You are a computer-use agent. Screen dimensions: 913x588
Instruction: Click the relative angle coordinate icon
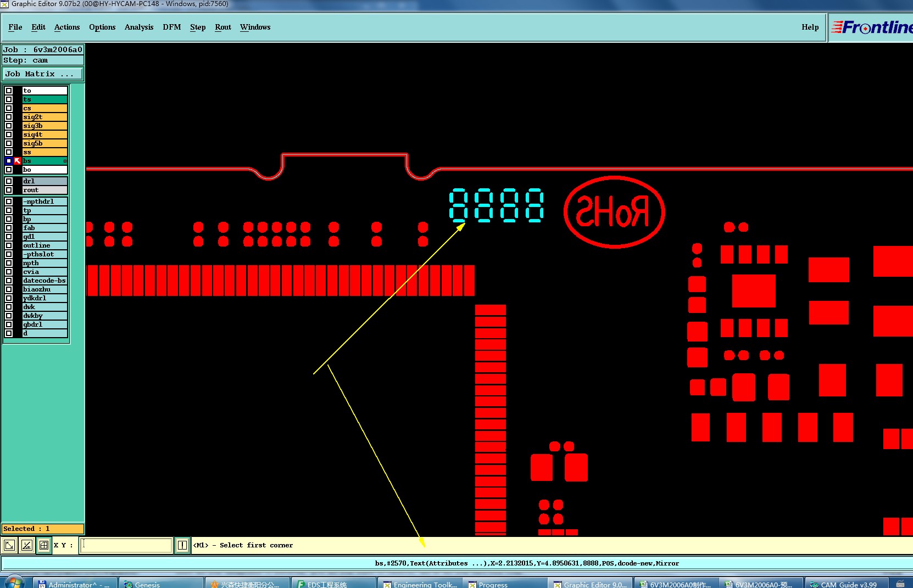(27, 545)
